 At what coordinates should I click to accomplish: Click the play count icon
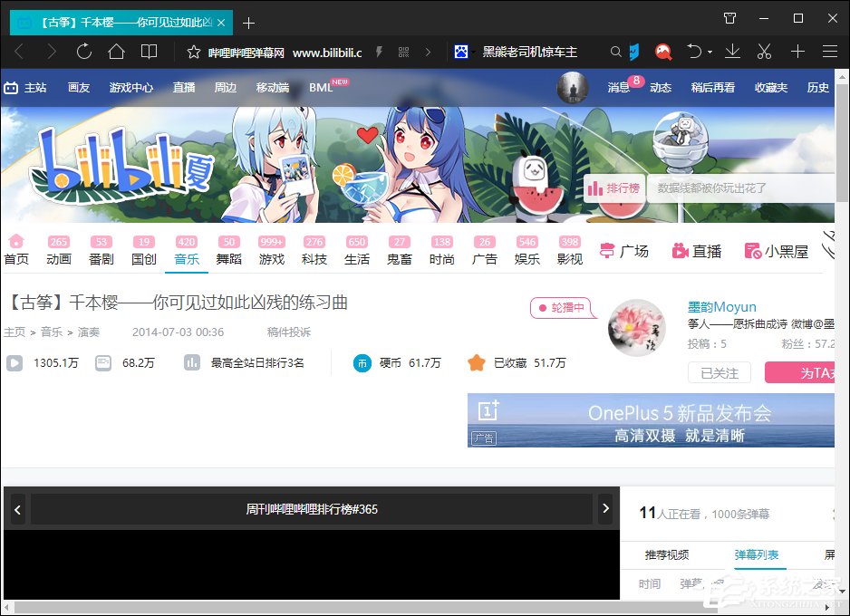[14, 364]
